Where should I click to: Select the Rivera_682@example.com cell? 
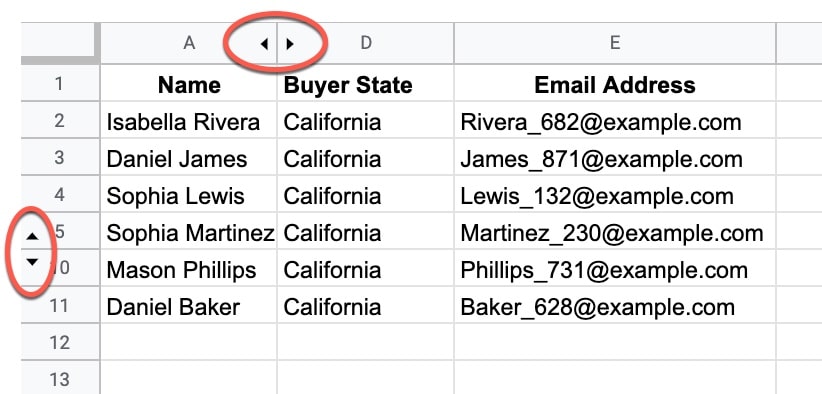tap(615, 121)
